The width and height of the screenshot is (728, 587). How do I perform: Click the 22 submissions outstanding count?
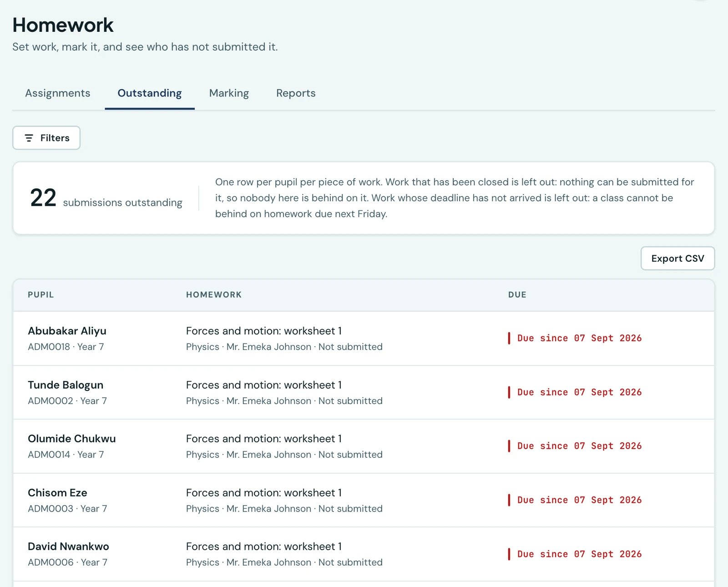(106, 198)
